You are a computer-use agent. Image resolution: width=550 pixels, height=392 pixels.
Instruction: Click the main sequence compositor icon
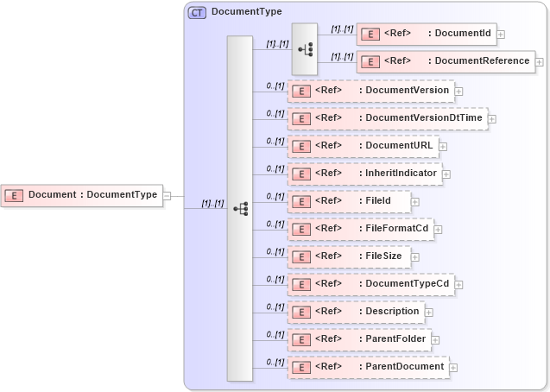[x=241, y=209]
